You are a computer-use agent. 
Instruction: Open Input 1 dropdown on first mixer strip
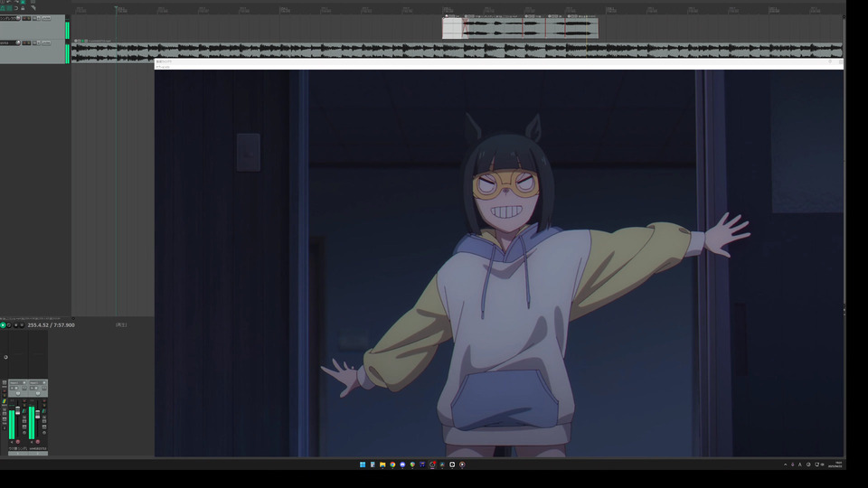[x=18, y=383]
